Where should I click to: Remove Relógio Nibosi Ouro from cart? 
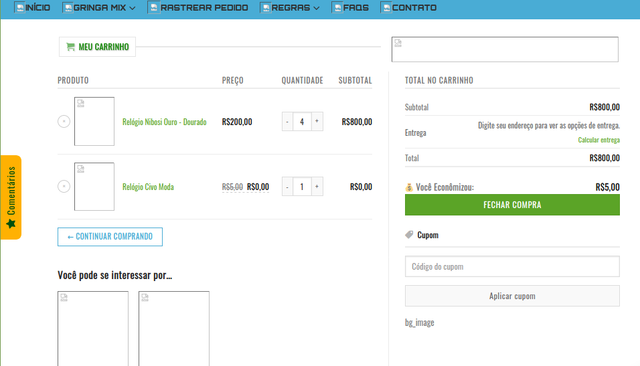tap(64, 121)
